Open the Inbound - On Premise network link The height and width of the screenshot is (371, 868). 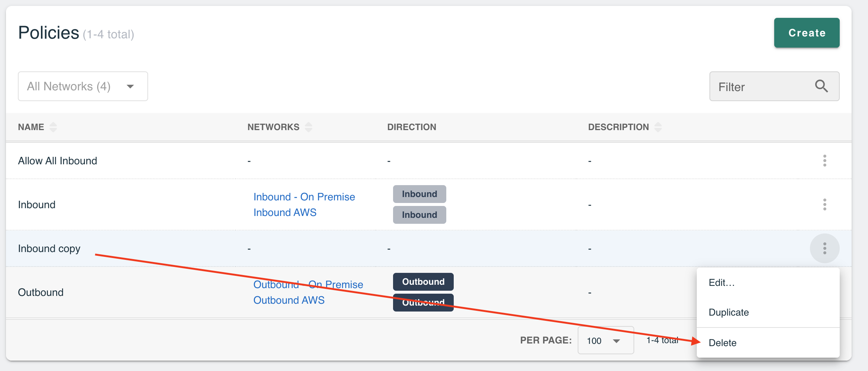[304, 197]
